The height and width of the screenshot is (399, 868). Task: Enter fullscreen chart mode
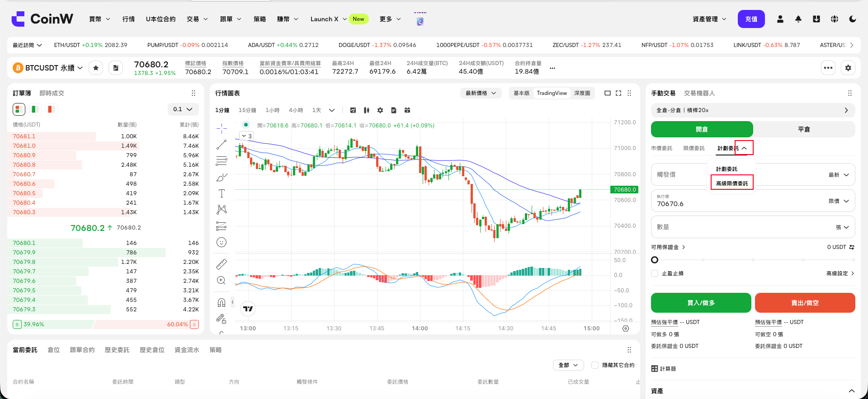point(618,93)
